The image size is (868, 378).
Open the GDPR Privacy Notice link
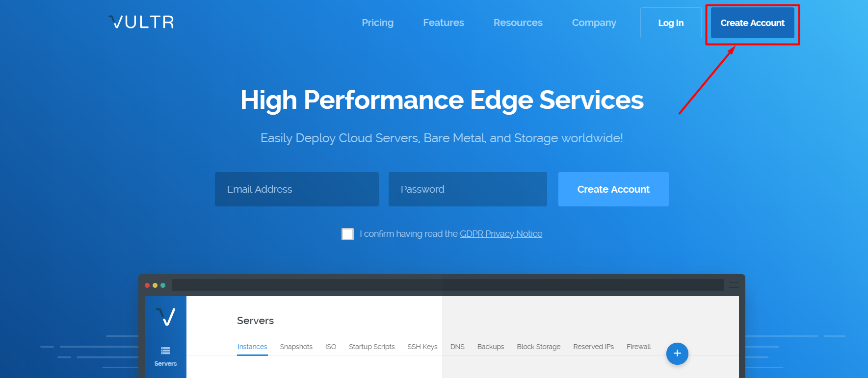[x=501, y=234]
